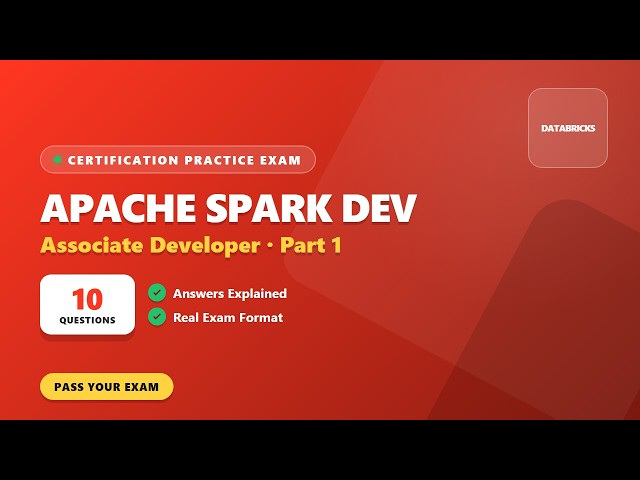
Task: Click the green dot in Certification Practice Exam pill
Action: click(57, 160)
